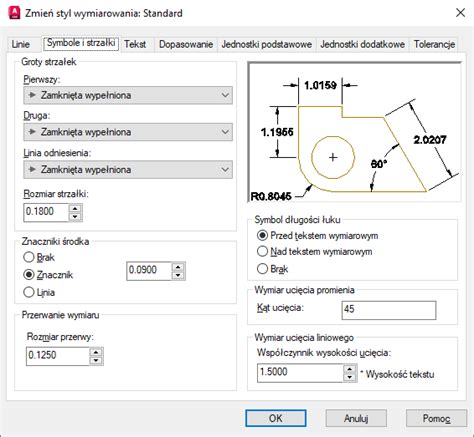Open the Tekst tab
Screen dimensions: 474x437
[135, 44]
